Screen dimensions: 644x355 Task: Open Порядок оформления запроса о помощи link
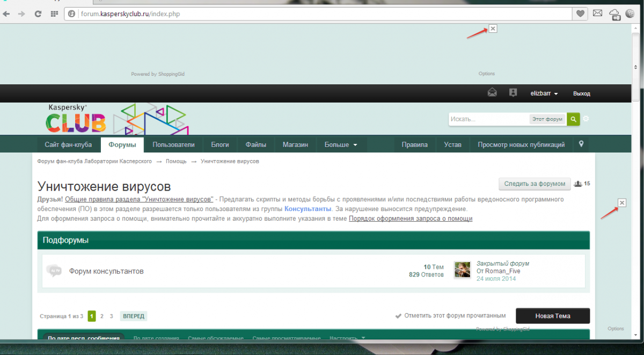(411, 219)
